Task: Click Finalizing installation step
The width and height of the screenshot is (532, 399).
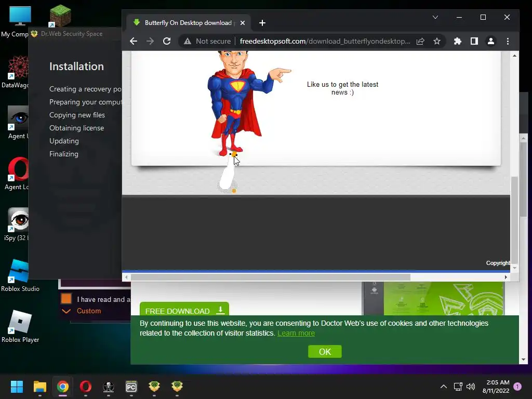Action: (64, 154)
